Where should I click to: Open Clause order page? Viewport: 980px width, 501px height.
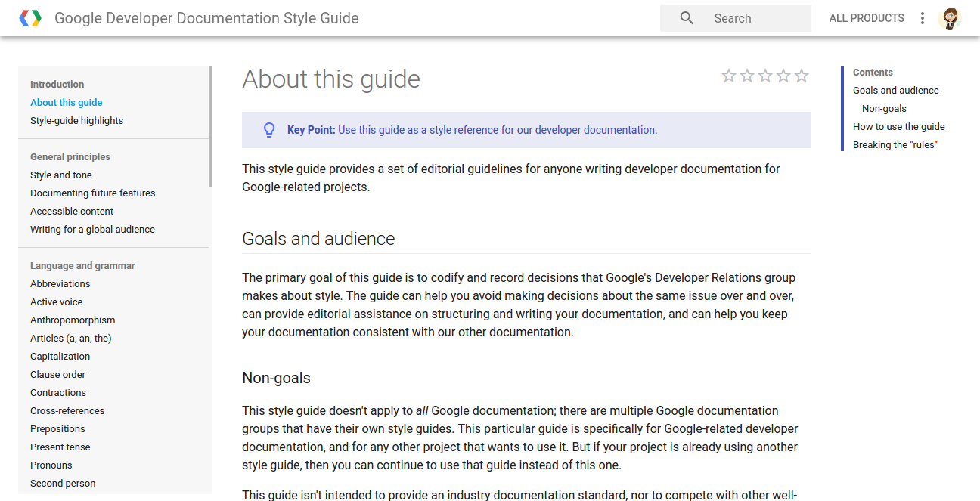click(58, 375)
